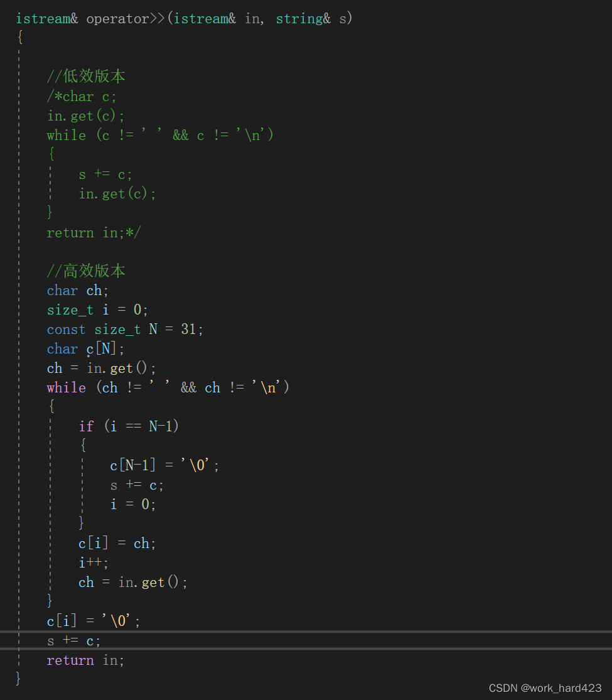
Task: Click the line 'ch = in.get();' above the while loop
Action: [101, 369]
